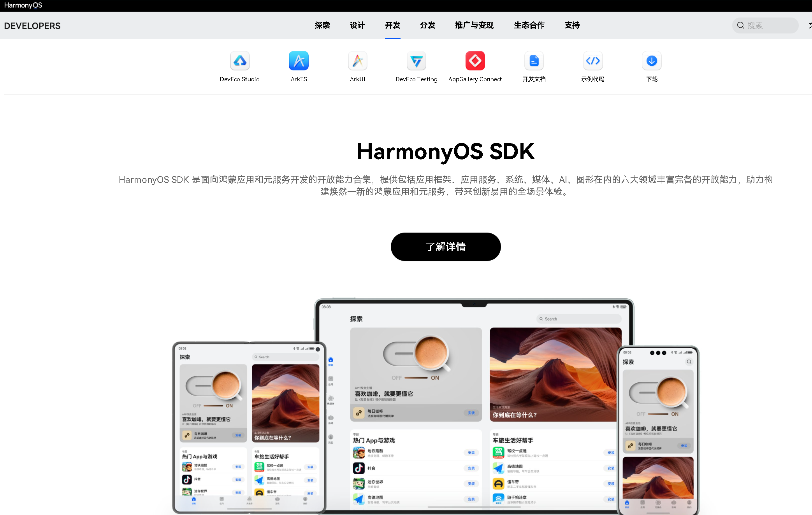Open the DevEco Testing icon
The image size is (812, 515).
417,61
